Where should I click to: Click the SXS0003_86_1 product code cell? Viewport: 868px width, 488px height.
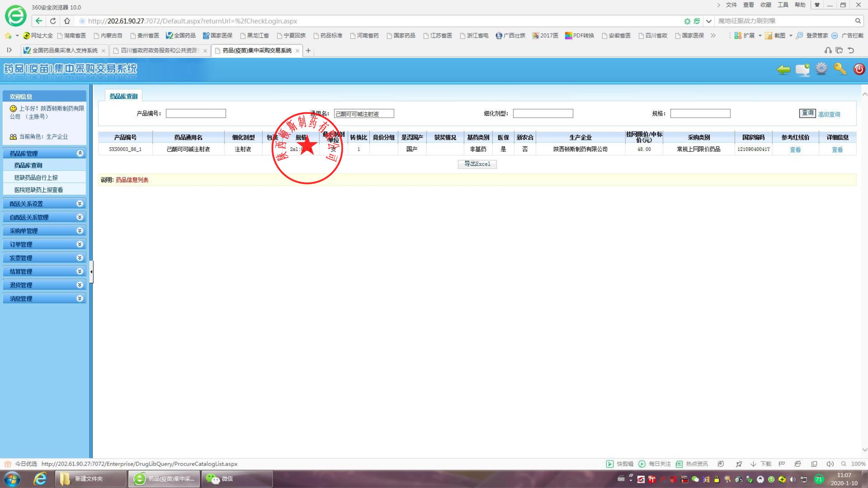click(x=125, y=149)
